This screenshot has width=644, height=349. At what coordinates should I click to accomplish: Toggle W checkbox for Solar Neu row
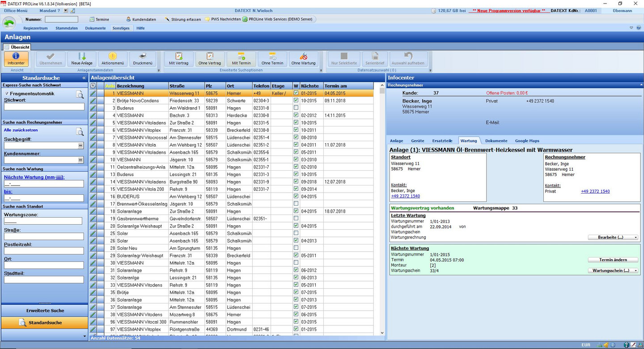296,248
